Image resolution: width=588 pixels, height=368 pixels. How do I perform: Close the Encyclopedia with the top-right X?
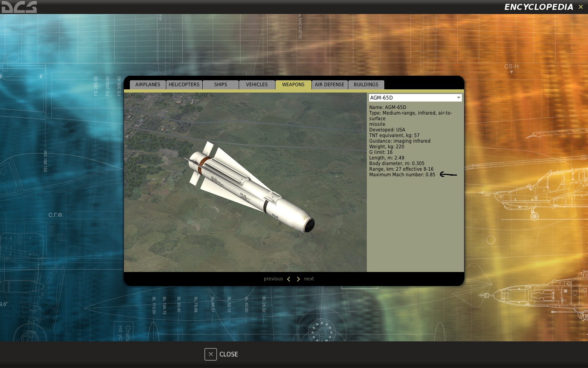[581, 7]
